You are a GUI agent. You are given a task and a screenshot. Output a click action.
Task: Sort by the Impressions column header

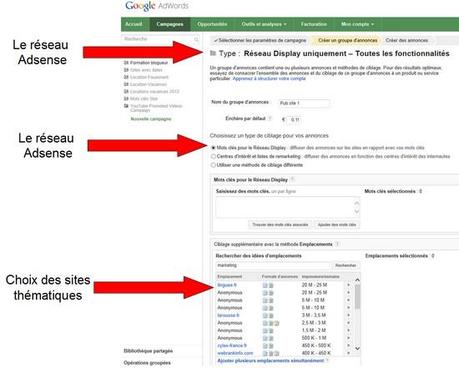tap(320, 276)
